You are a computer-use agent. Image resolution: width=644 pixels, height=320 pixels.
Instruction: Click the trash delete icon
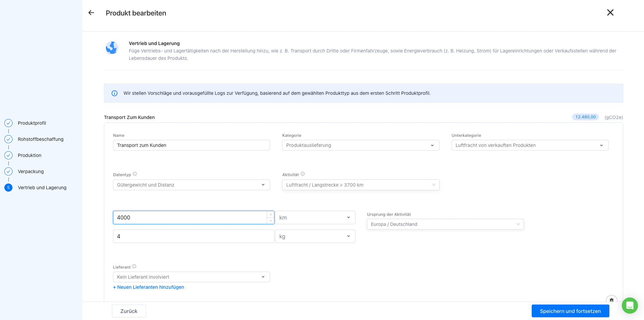pyautogui.click(x=611, y=300)
